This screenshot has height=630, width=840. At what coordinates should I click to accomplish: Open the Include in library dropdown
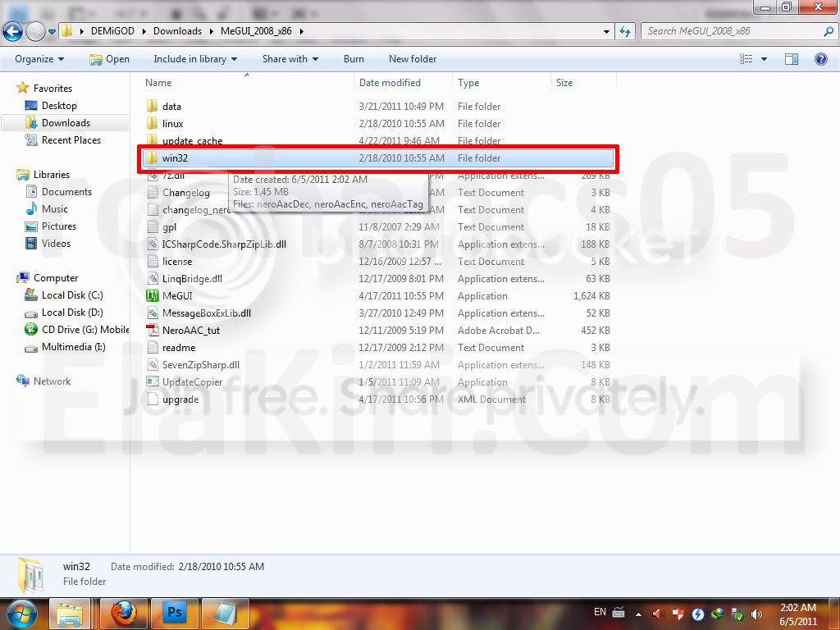coord(195,59)
